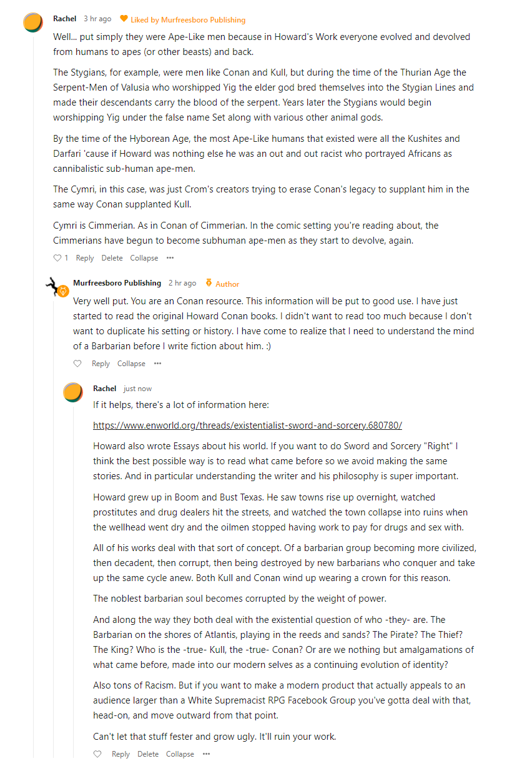Open the Murfreesboro Publishing author name link
The height and width of the screenshot is (781, 532).
[x=117, y=283]
